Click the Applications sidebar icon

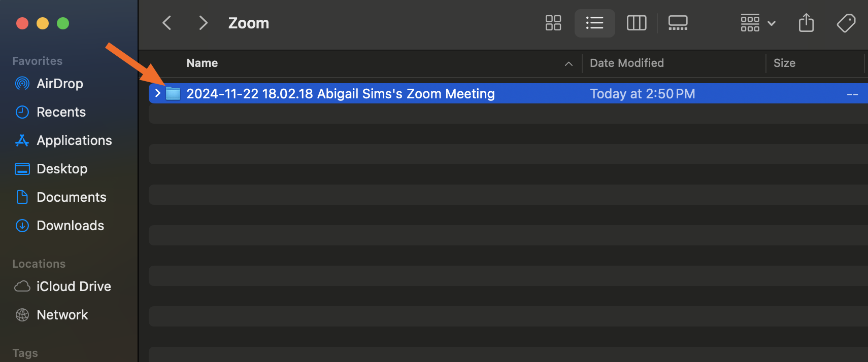click(22, 140)
